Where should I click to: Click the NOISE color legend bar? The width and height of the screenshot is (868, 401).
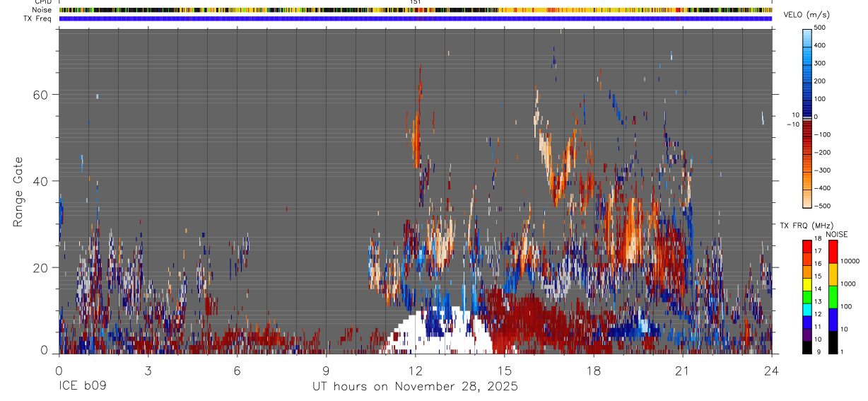[833, 296]
